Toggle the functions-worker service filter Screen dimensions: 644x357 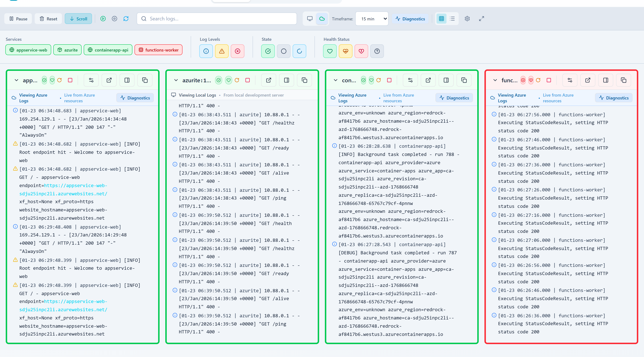tap(158, 50)
